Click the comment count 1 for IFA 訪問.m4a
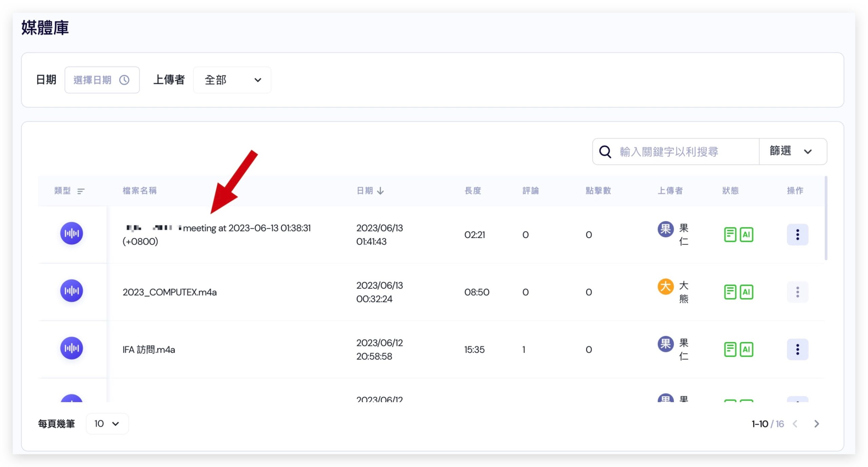Viewport: 868px width, 467px height. (524, 350)
